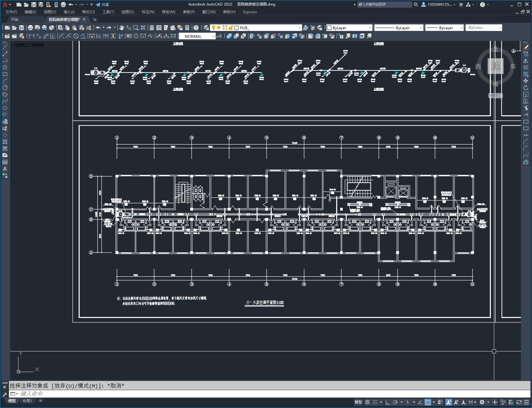Click the Zoom Window icon
The image size is (532, 408).
tap(136, 28)
